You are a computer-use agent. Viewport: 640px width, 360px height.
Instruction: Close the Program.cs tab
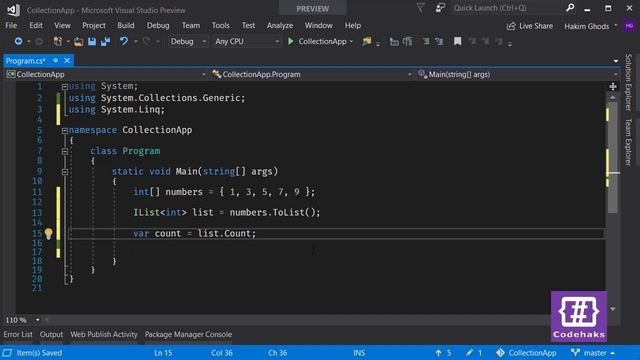point(67,60)
